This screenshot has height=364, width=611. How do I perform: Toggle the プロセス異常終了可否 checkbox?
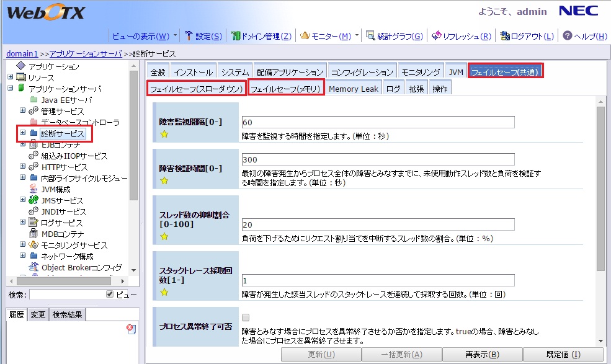(246, 317)
